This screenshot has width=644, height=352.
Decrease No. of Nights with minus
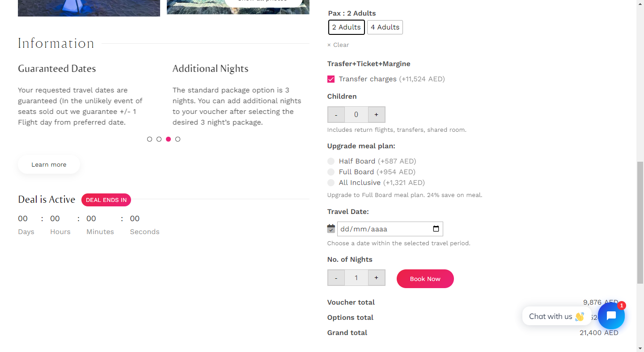click(336, 278)
